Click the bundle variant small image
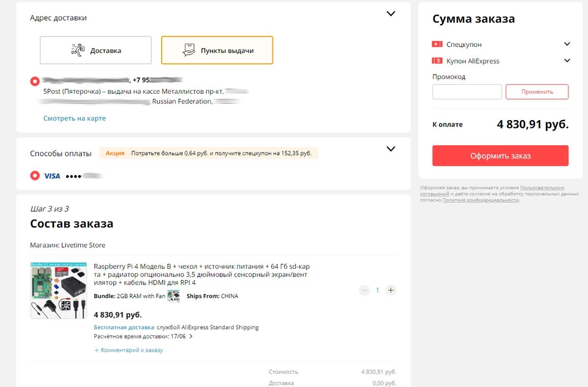The width and height of the screenshot is (588, 387). [173, 296]
